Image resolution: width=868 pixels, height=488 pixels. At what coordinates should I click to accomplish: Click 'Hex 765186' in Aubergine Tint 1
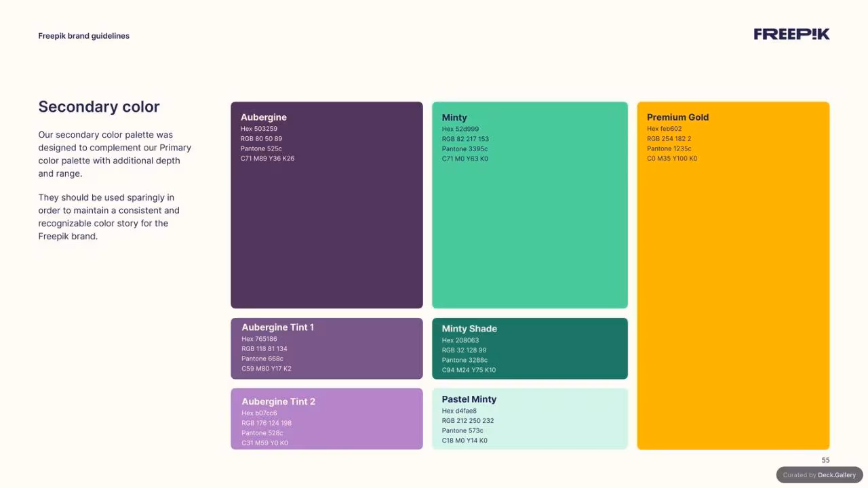tap(259, 339)
